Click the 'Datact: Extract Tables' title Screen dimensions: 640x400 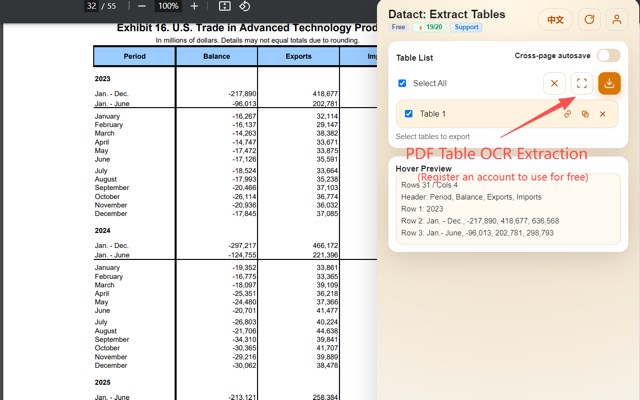pos(447,14)
